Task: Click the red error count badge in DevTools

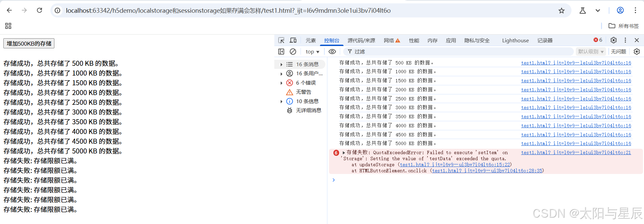Action: coord(598,40)
